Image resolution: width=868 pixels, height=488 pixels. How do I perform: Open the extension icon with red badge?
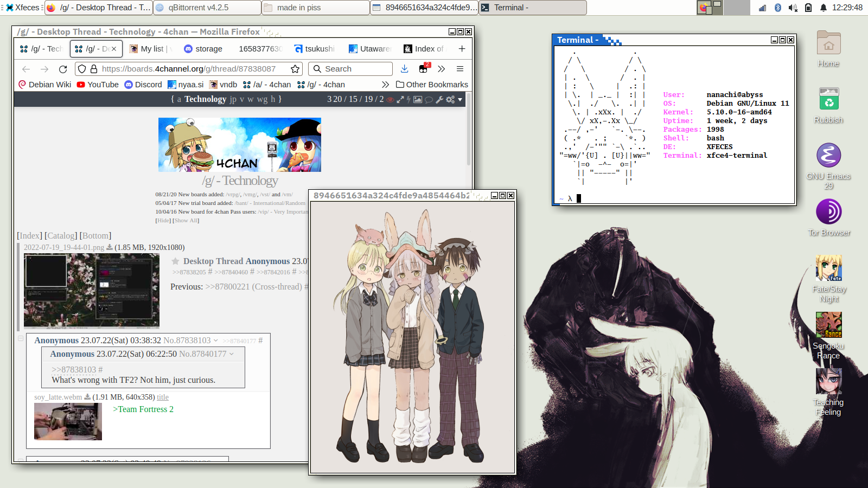tap(424, 68)
